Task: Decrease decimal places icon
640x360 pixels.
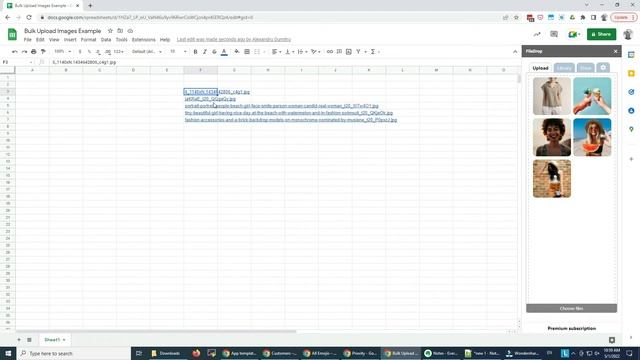Action: coord(98,52)
